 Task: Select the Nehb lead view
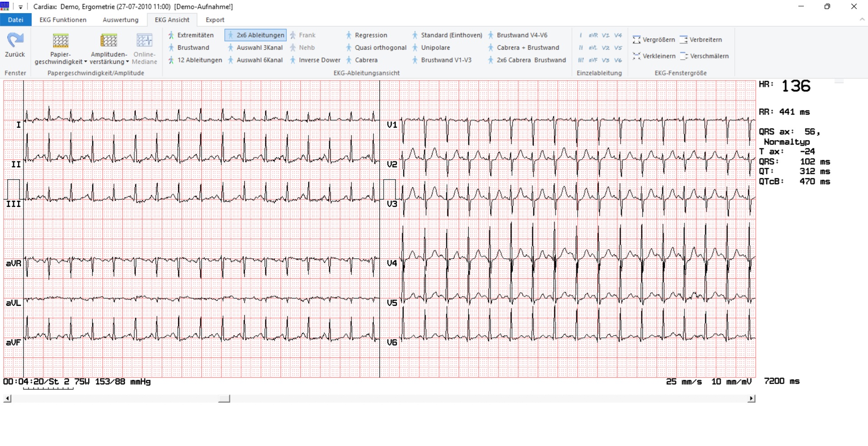tap(302, 47)
